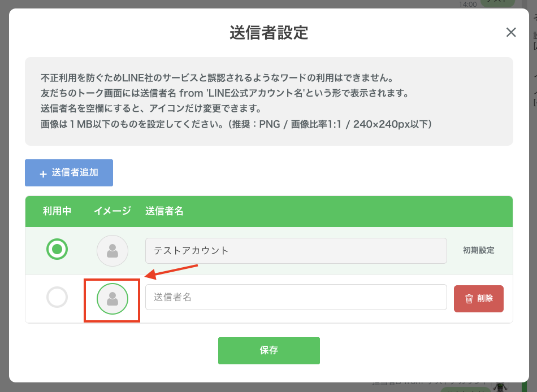Close the 送信者設定 dialog with the X
537x392 pixels.
coord(511,33)
